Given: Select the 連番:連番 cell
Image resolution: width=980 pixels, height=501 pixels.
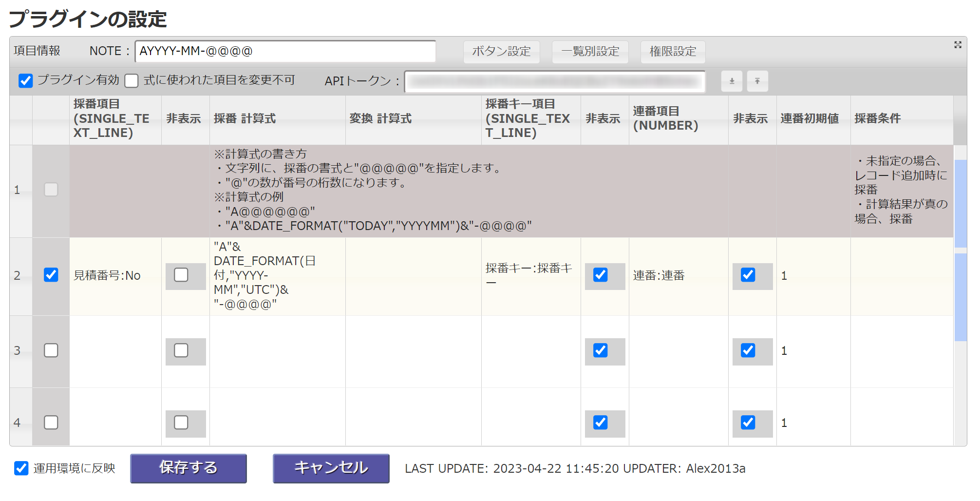Looking at the screenshot, I should pos(678,276).
